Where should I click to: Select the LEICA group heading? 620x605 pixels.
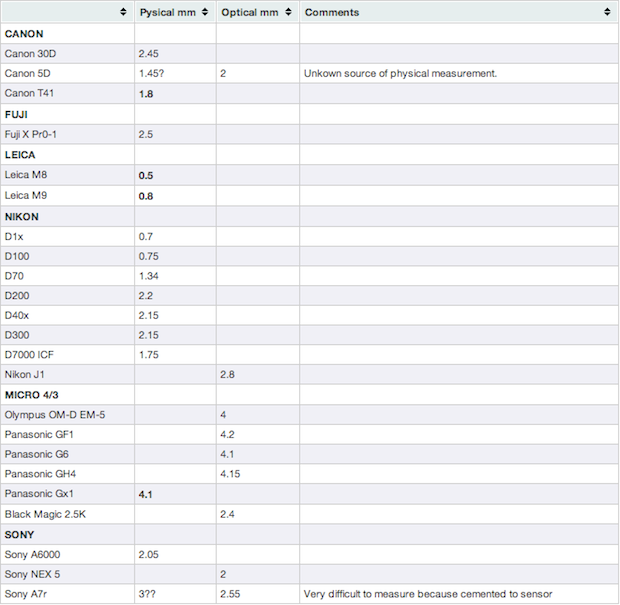click(x=20, y=155)
